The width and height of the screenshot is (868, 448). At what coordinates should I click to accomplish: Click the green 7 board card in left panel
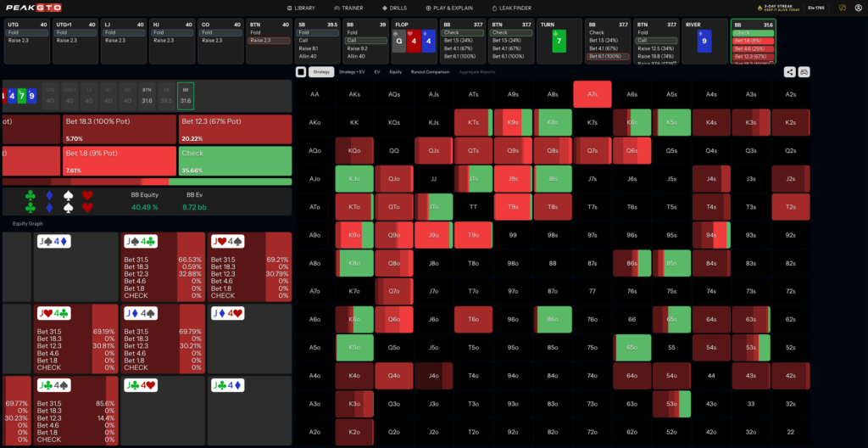[x=21, y=95]
